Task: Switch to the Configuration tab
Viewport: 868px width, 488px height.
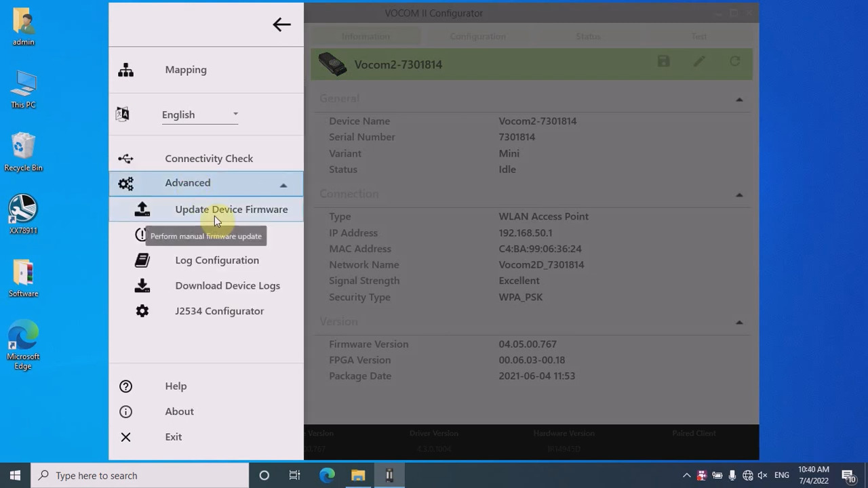Action: pos(477,36)
